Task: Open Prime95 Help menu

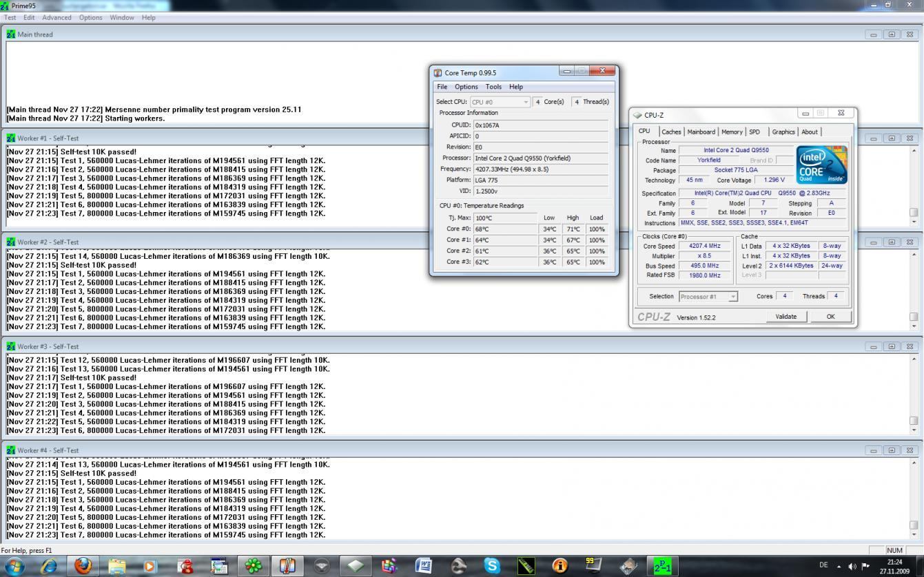Action: coord(149,17)
